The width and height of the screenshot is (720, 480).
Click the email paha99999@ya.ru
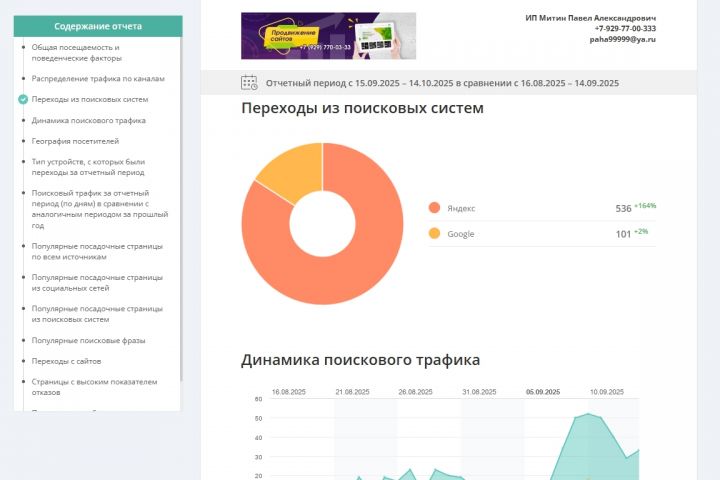click(623, 40)
